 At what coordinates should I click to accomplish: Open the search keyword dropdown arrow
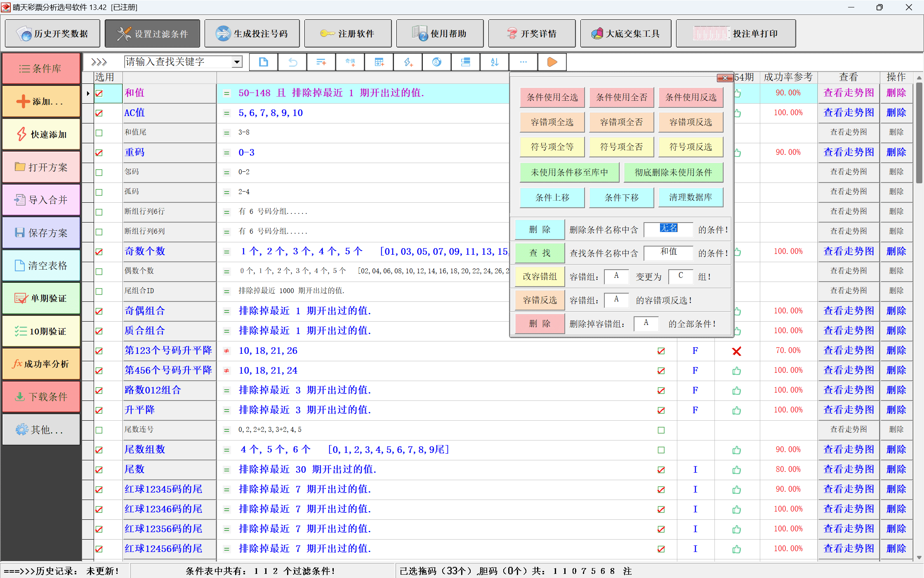pyautogui.click(x=237, y=62)
